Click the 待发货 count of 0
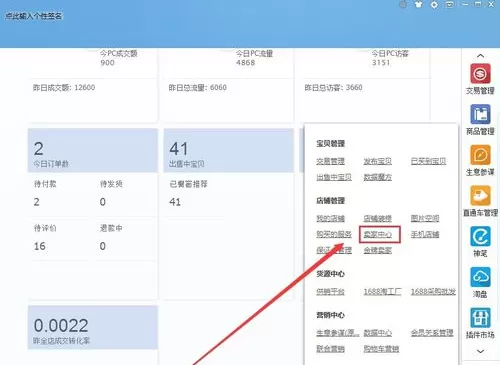The height and width of the screenshot is (365, 500). (103, 202)
